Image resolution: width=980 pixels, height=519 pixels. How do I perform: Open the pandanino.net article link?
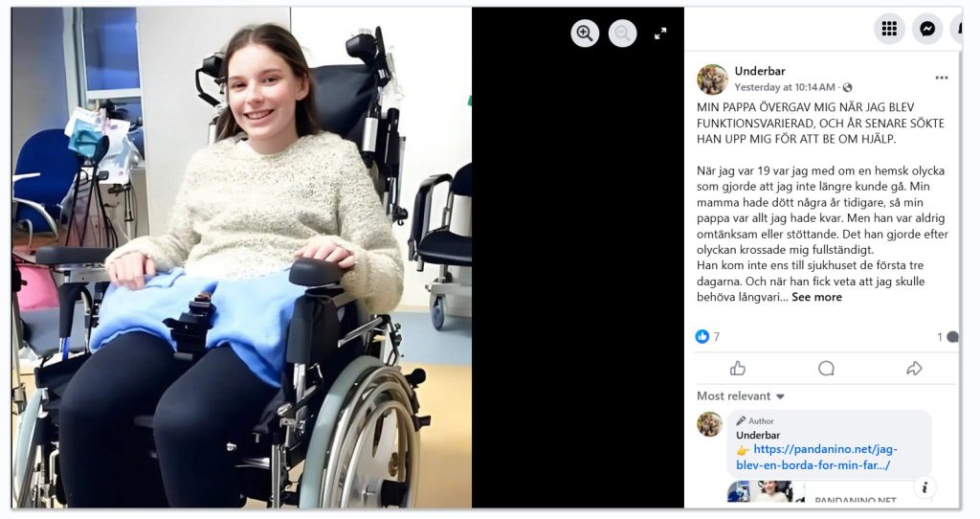[x=817, y=457]
